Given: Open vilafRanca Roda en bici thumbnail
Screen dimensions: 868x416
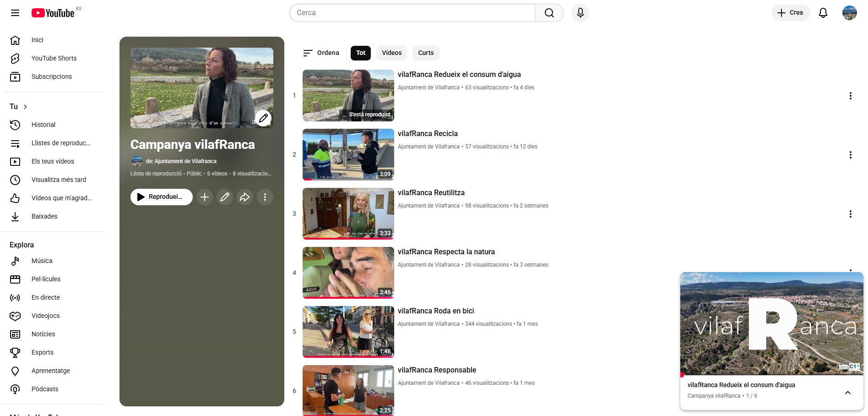Looking at the screenshot, I should (x=348, y=332).
